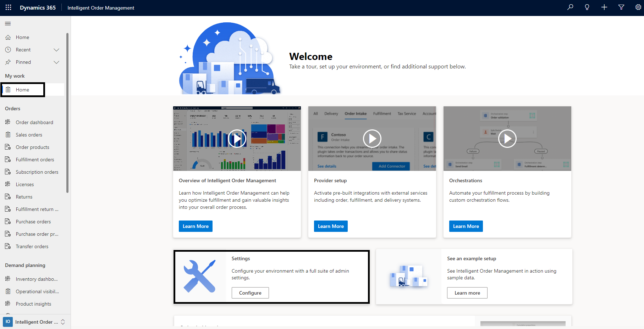Click the Configure button in Settings card
Viewport: 644px width, 329px height.
tap(250, 293)
